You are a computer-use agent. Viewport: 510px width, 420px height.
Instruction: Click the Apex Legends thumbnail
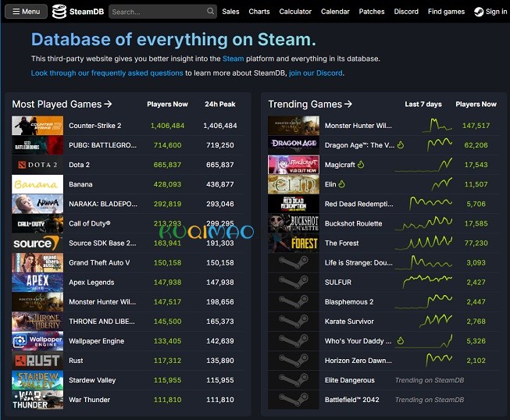coord(37,282)
